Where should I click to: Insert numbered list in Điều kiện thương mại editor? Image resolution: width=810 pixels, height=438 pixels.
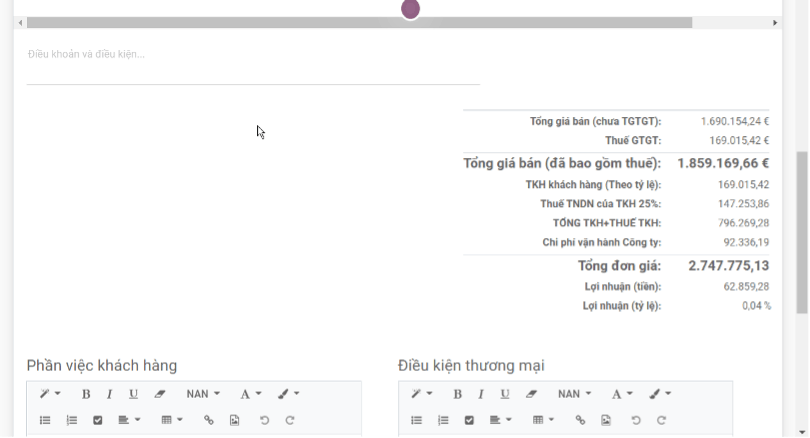click(443, 420)
